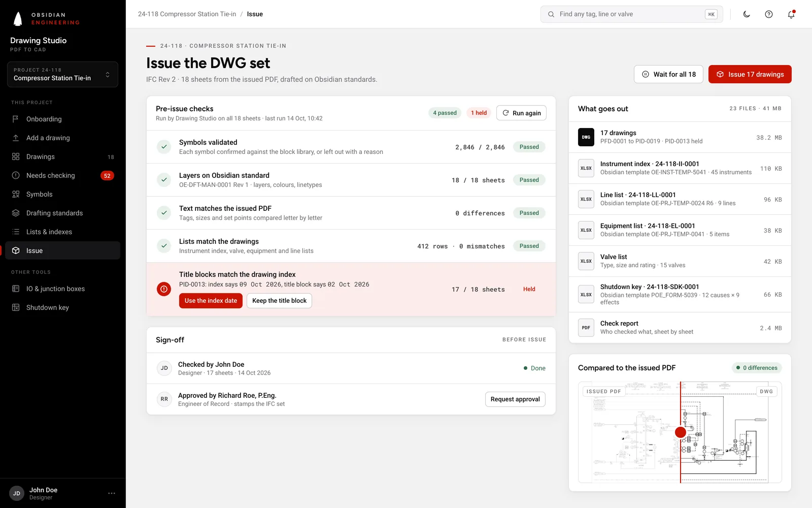This screenshot has width=812, height=508.
Task: Open John Doe account options menu
Action: click(112, 493)
